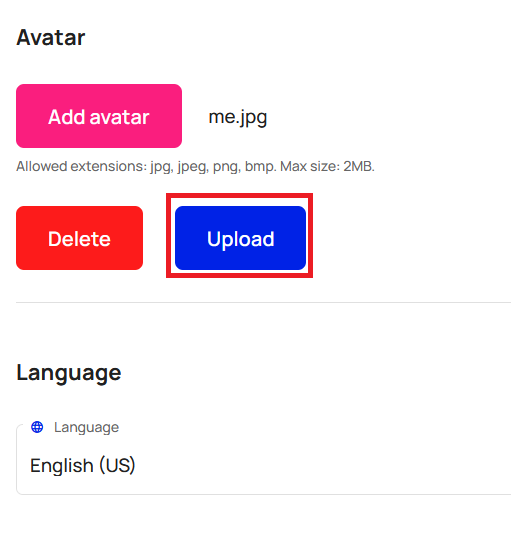The image size is (511, 544).
Task: Select the me.jpg file name text
Action: click(x=238, y=117)
